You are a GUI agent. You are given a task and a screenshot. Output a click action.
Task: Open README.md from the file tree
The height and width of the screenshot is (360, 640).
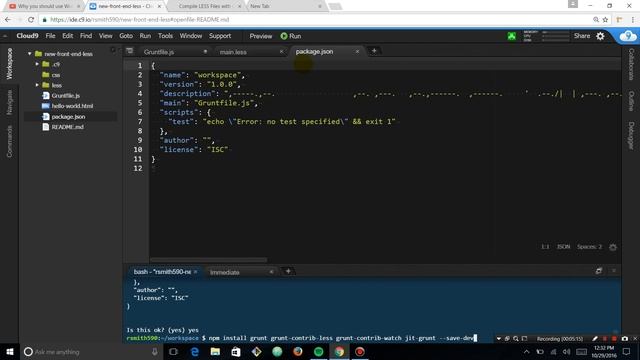pyautogui.click(x=67, y=127)
